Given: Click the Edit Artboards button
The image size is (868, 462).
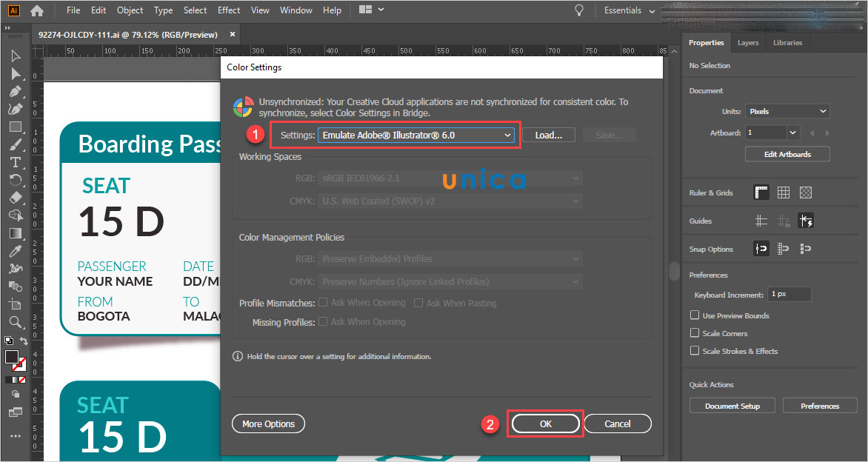Looking at the screenshot, I should click(x=787, y=154).
